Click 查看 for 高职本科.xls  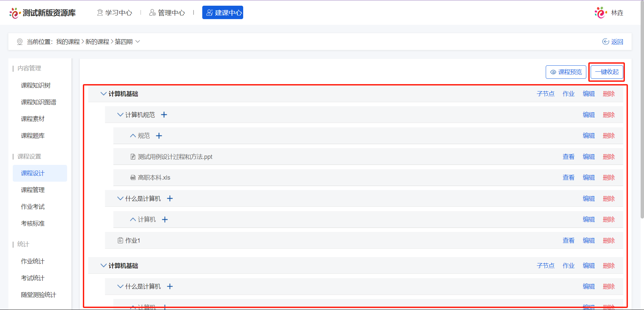tap(568, 178)
